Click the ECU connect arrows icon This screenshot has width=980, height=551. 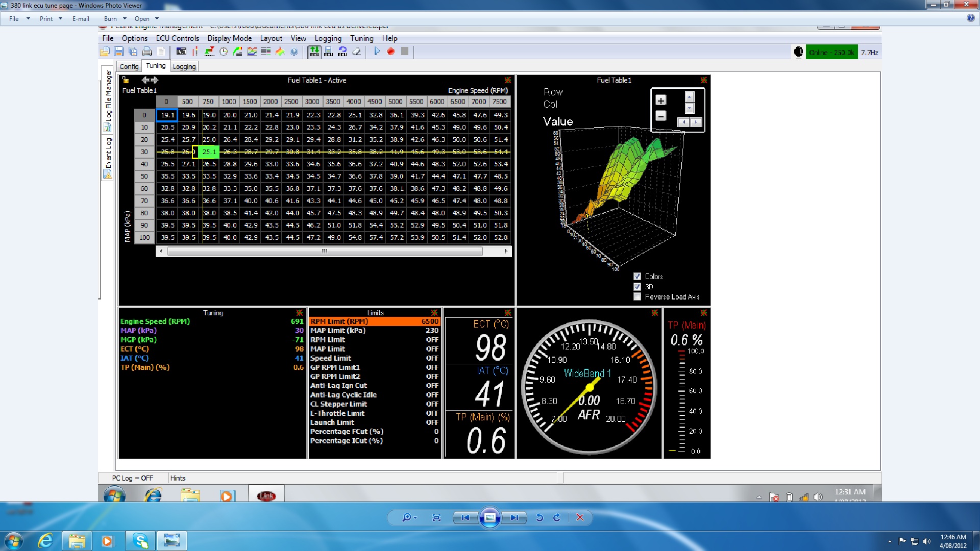[x=314, y=52]
